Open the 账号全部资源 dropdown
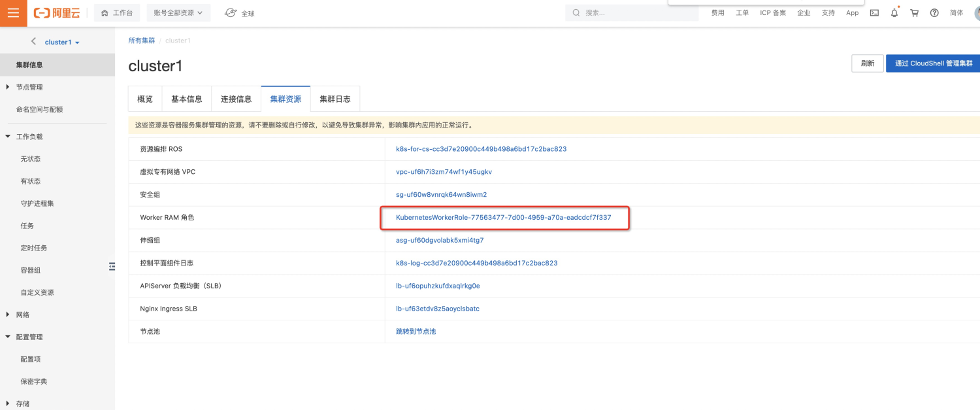The height and width of the screenshot is (410, 980). (178, 13)
